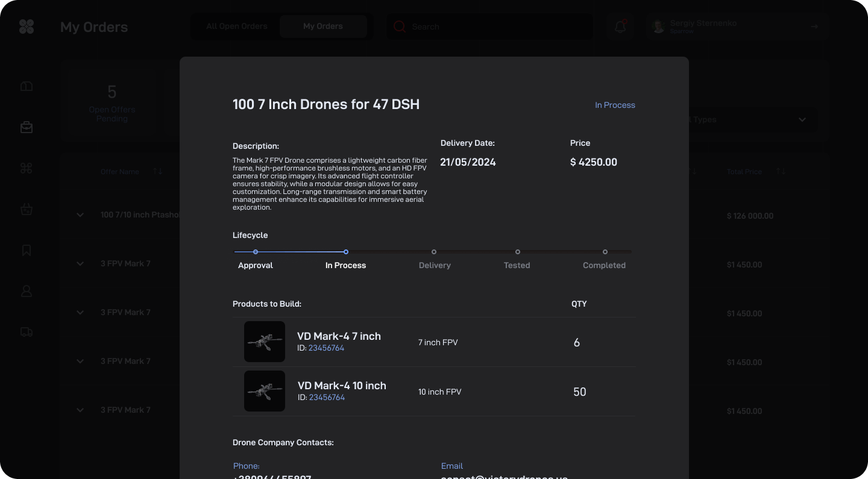Screen dimensions: 868x479
Task: Select the briefcase orders icon in the sidebar
Action: pos(27,127)
